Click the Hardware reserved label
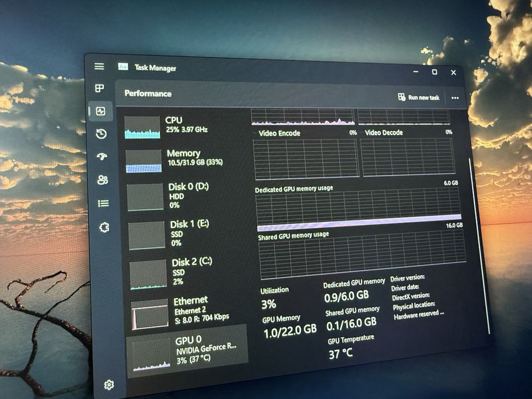532x399 pixels. (x=419, y=315)
